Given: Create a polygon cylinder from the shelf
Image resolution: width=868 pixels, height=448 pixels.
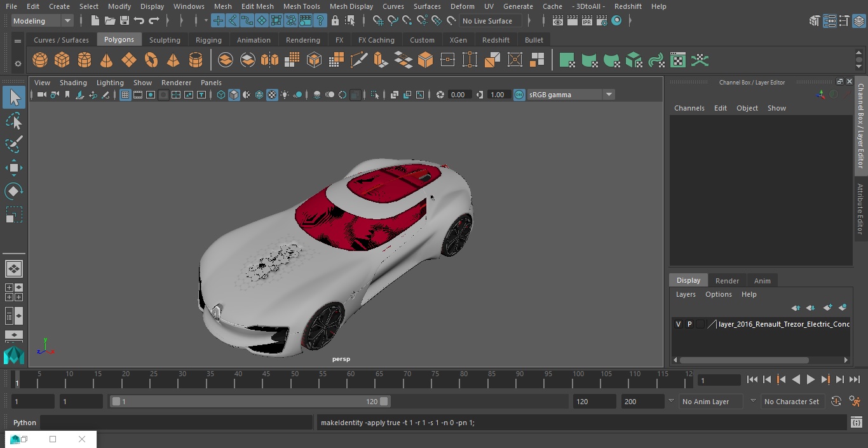Looking at the screenshot, I should pos(85,60).
